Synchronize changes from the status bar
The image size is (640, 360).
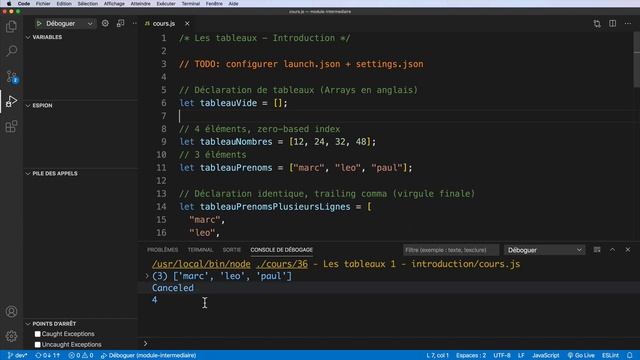pos(47,356)
